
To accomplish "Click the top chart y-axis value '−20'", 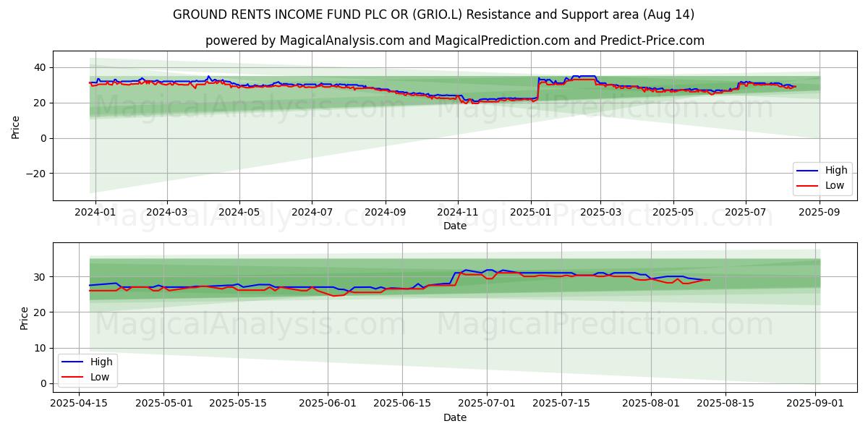I will click(x=35, y=174).
